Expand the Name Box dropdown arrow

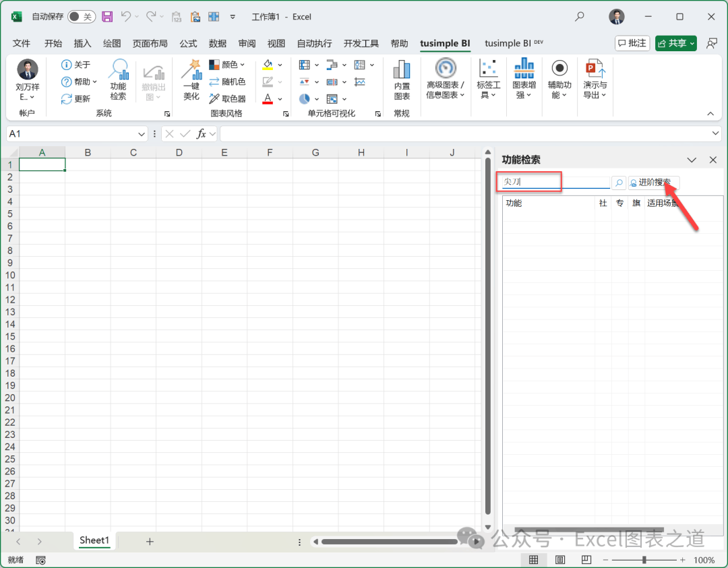point(142,134)
